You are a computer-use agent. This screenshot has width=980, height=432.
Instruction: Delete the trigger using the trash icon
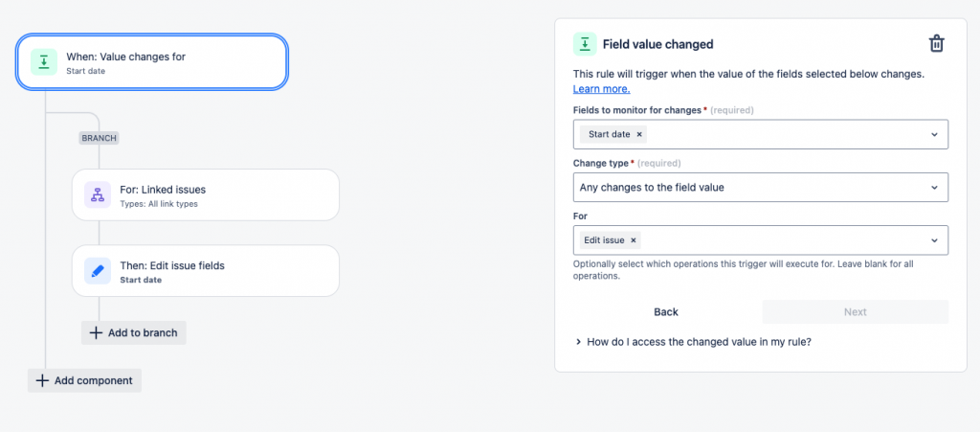(937, 44)
